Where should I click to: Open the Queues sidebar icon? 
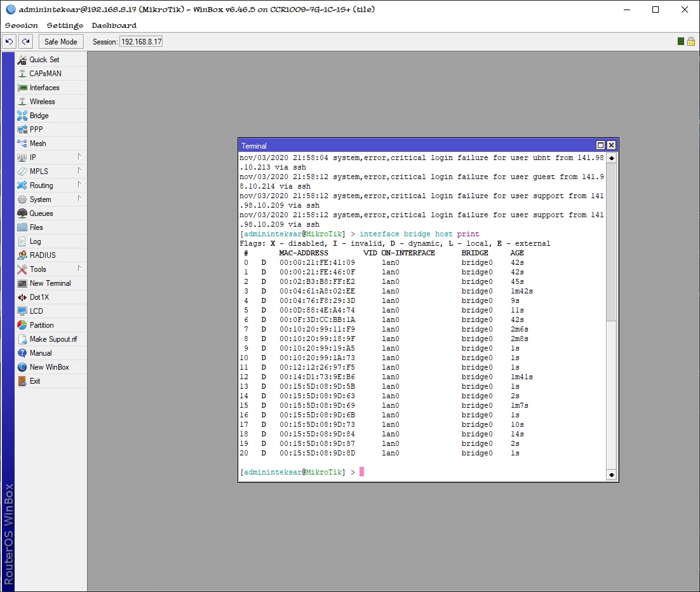[x=22, y=213]
